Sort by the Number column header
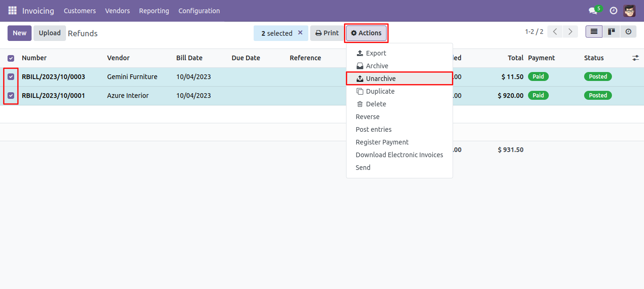 pos(34,58)
